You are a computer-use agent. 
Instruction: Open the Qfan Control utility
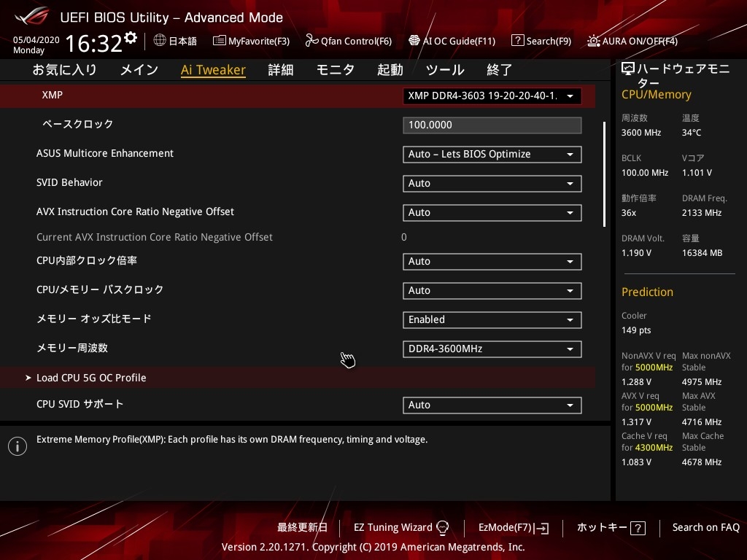point(349,41)
